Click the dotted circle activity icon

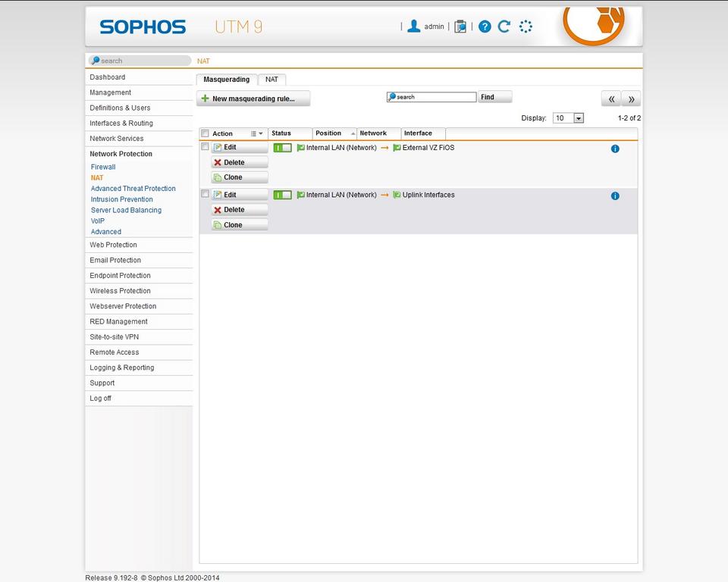526,27
